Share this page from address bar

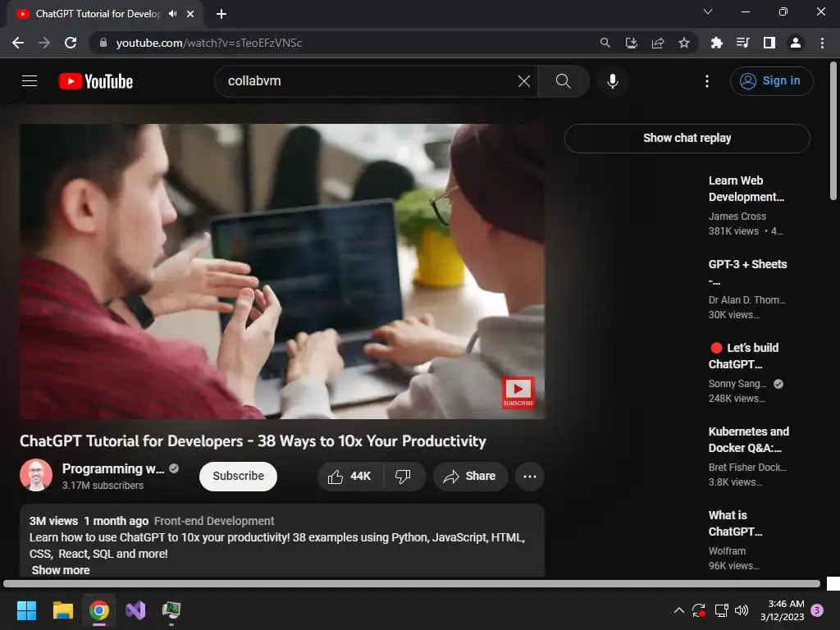[x=658, y=43]
